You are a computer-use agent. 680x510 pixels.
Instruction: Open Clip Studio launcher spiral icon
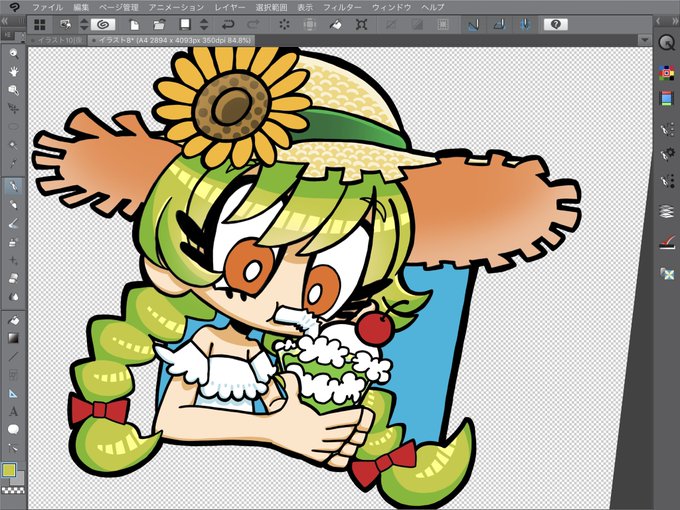pos(103,25)
